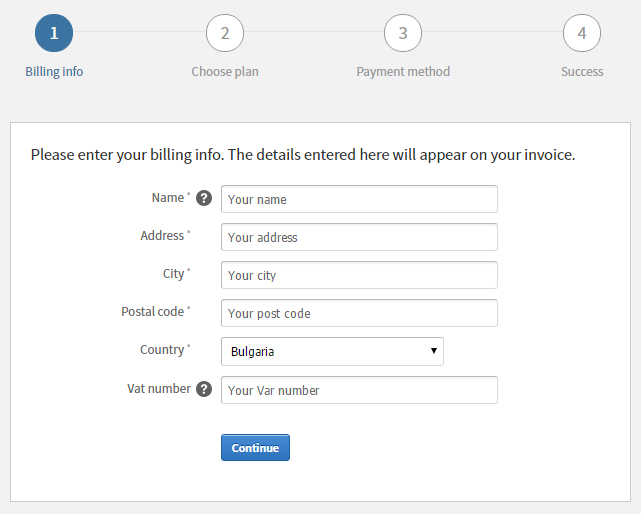Viewport: 641px width, 514px height.
Task: Focus the Vat number input field
Action: (x=359, y=390)
